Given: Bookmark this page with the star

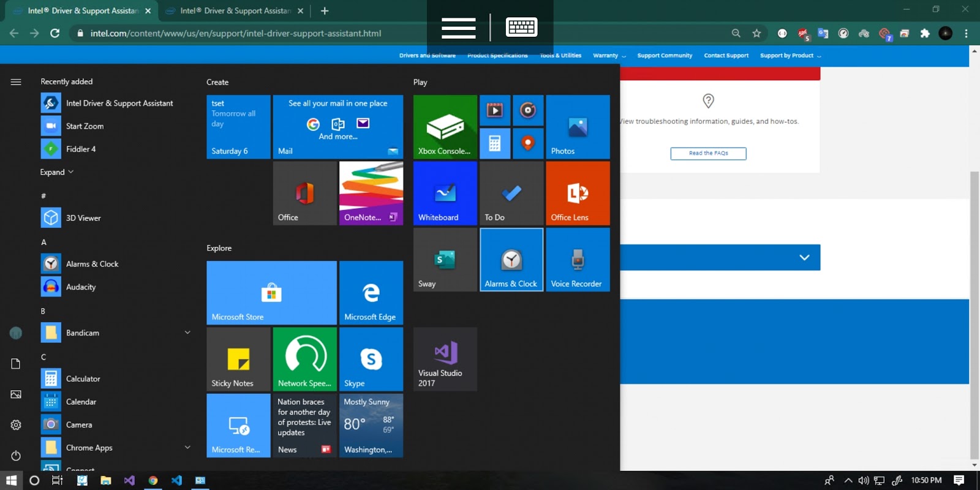Looking at the screenshot, I should pyautogui.click(x=756, y=33).
